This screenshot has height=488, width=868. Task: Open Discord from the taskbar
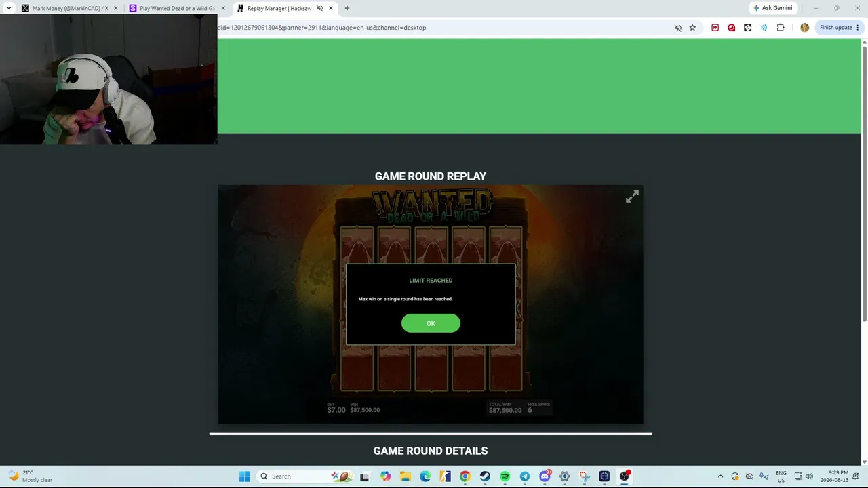coord(545,476)
